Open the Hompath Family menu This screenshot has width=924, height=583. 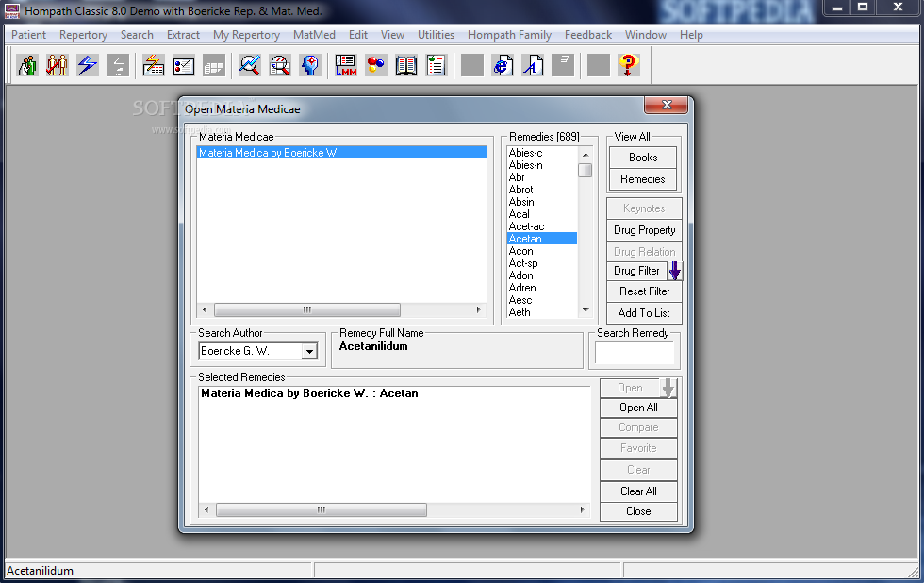click(510, 35)
